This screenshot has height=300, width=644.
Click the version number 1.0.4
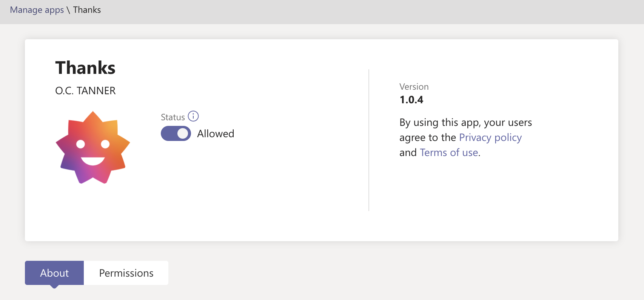tap(411, 100)
